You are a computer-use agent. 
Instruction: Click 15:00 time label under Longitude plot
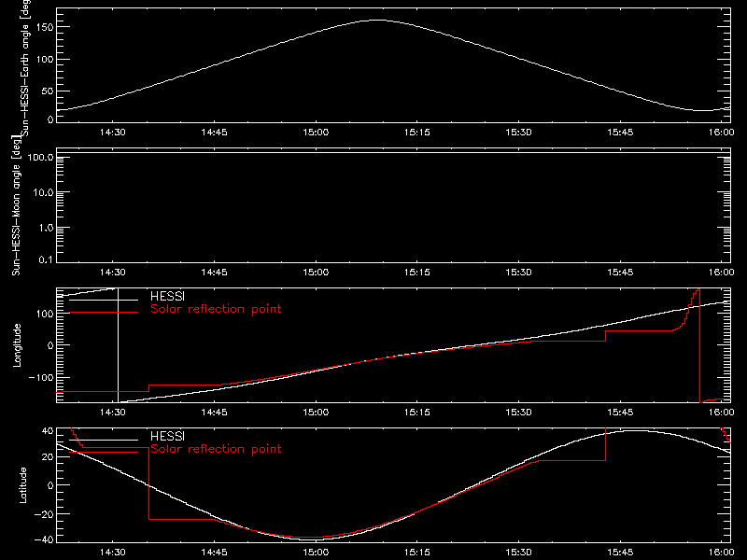(316, 412)
